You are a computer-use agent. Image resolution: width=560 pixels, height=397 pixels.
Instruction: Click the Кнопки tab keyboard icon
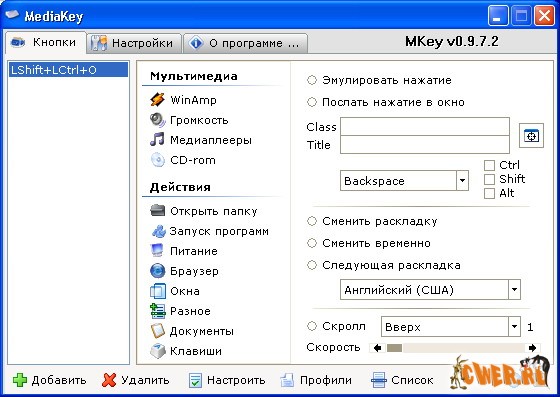tap(18, 42)
